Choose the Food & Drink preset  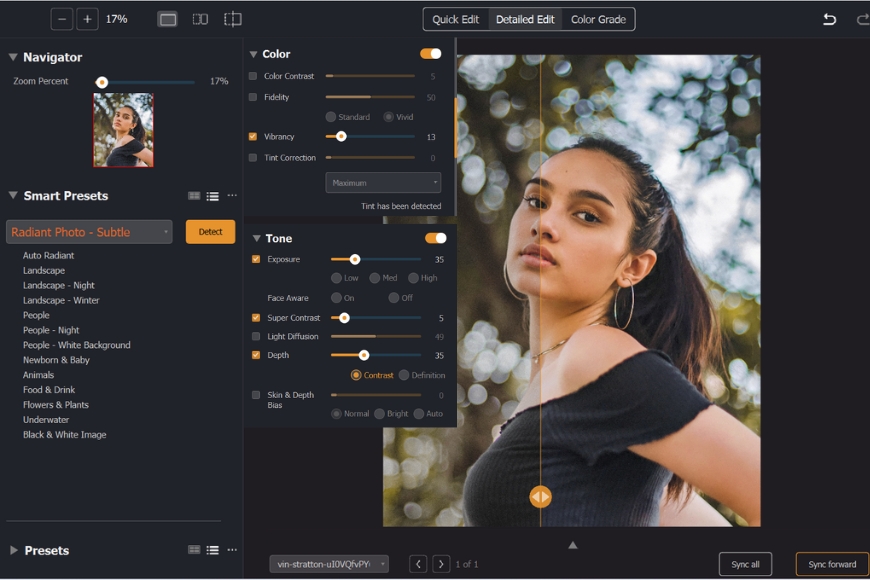click(49, 390)
